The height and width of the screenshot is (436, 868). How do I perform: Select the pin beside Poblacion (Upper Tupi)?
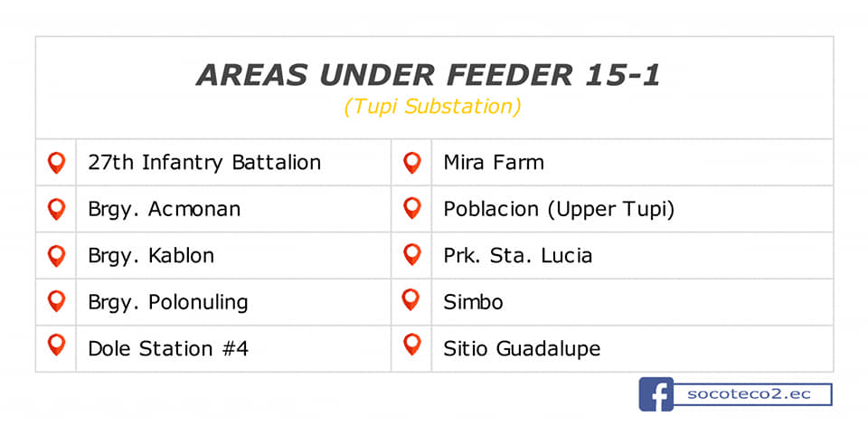click(412, 208)
